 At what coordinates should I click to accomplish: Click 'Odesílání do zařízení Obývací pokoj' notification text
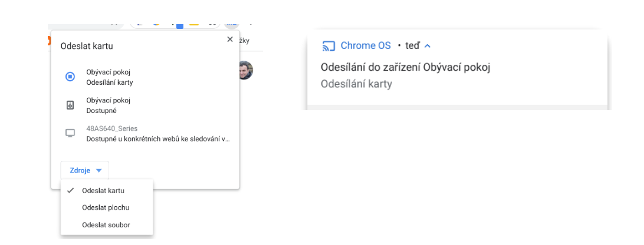[405, 67]
